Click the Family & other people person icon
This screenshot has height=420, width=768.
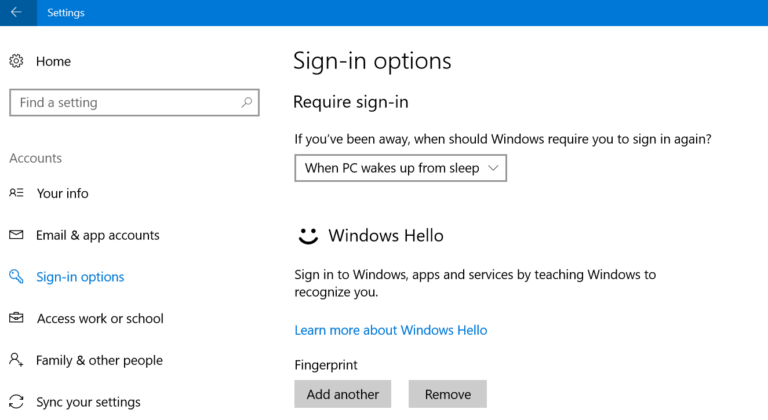(16, 360)
